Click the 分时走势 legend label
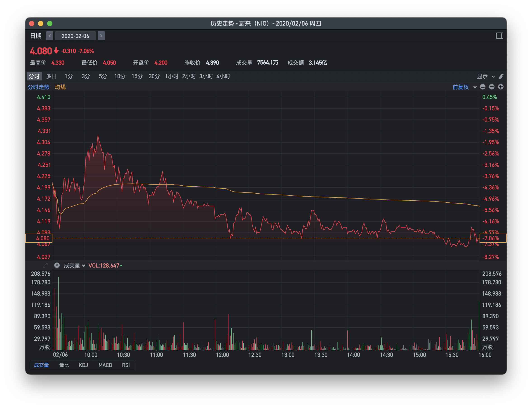 click(x=38, y=87)
